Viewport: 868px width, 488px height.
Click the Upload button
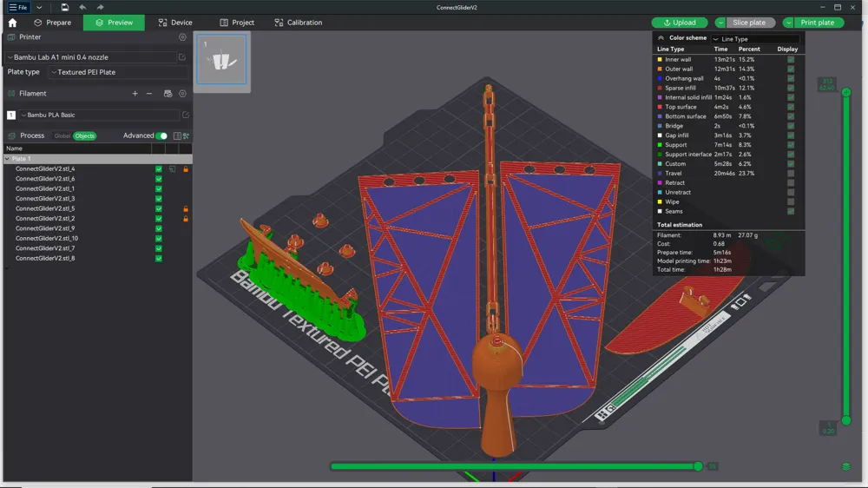680,23
